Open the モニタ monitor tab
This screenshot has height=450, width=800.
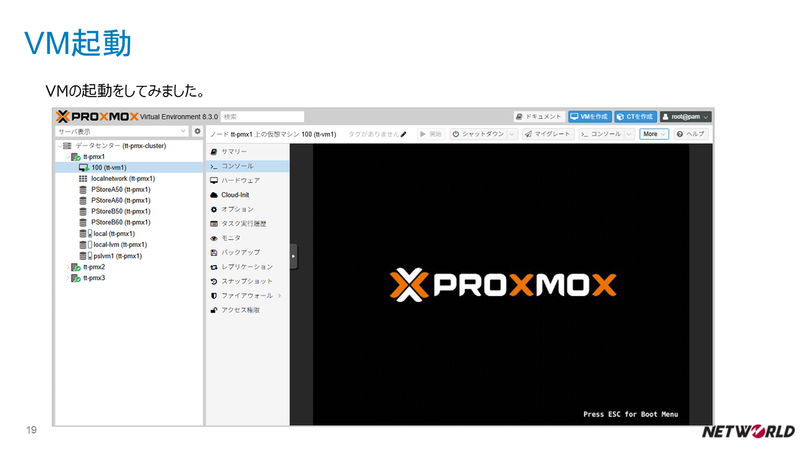point(248,238)
